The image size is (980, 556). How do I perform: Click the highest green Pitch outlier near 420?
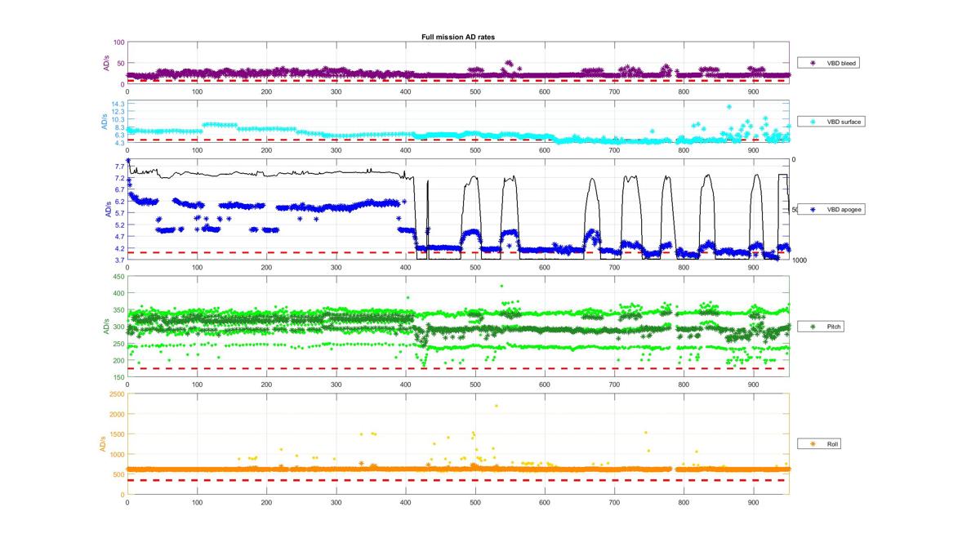tap(501, 286)
